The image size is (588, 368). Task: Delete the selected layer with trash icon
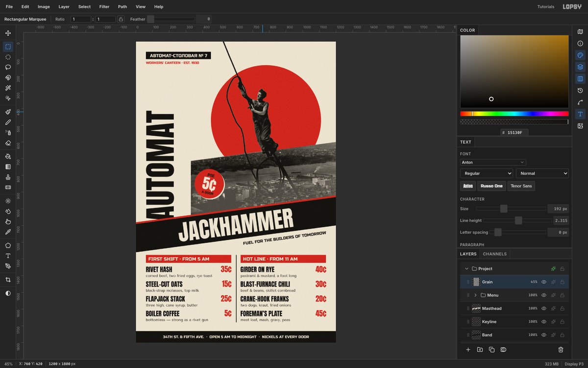tap(561, 349)
